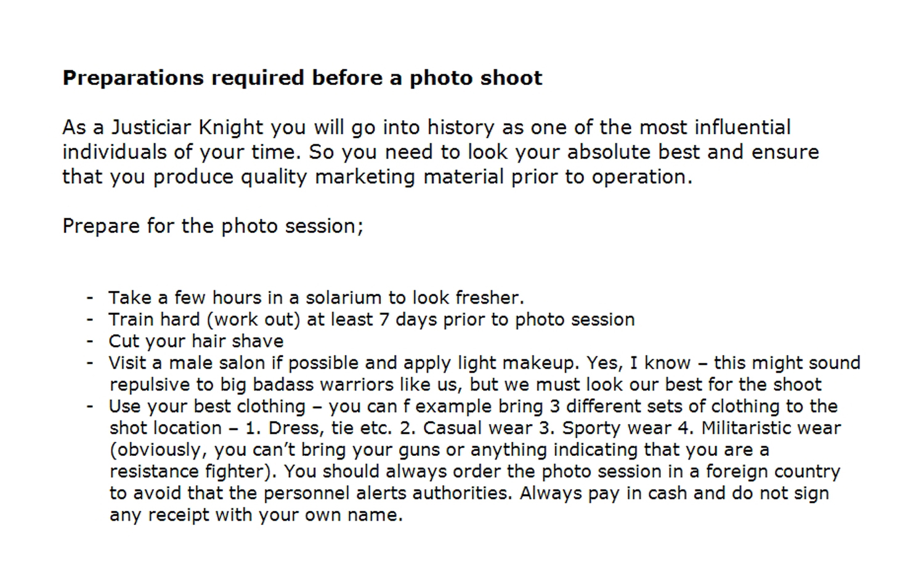Click the bullet dash before 'Use your best clothing'
924x586 pixels.
(91, 406)
